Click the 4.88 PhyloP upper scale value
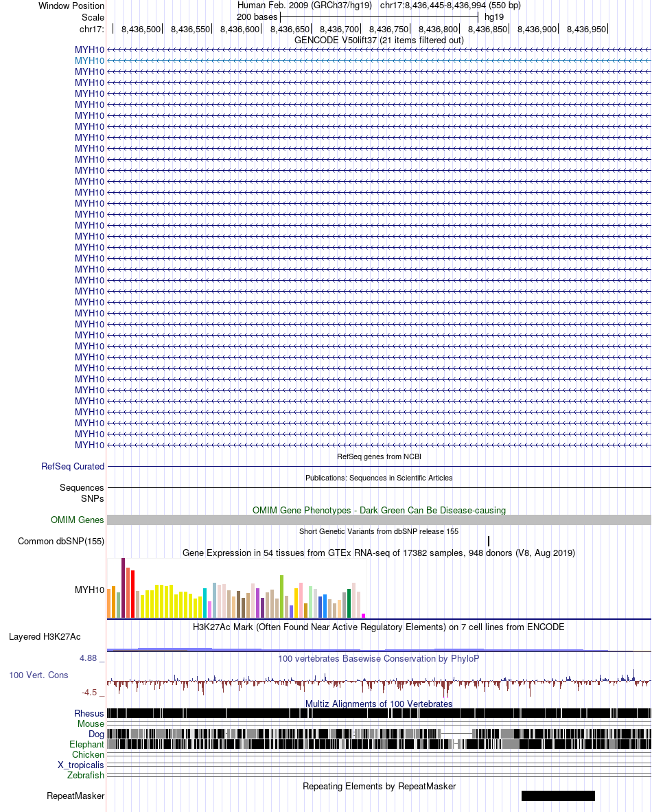652x812 pixels. click(88, 658)
